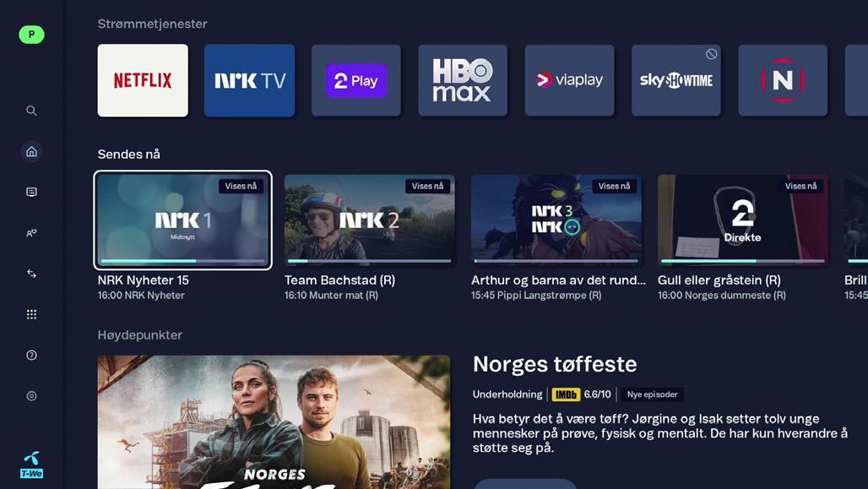Open the TV guide list icon
This screenshot has width=868, height=489.
[x=31, y=193]
